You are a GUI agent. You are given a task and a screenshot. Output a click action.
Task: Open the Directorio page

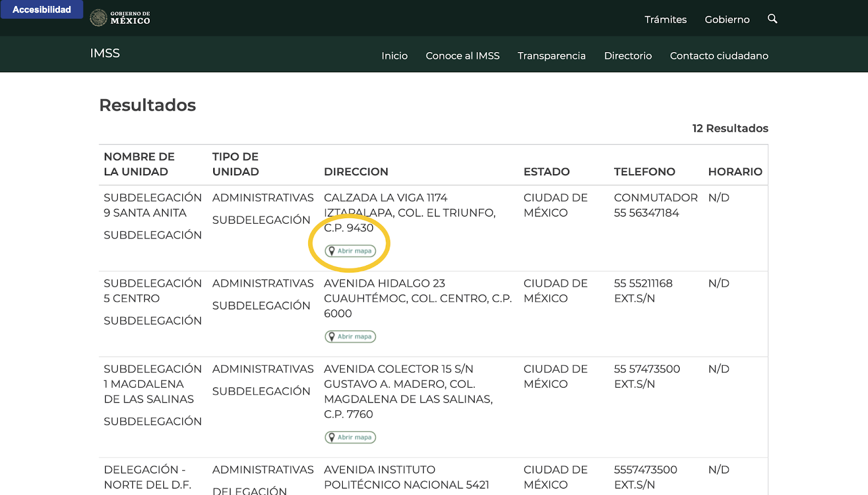628,56
